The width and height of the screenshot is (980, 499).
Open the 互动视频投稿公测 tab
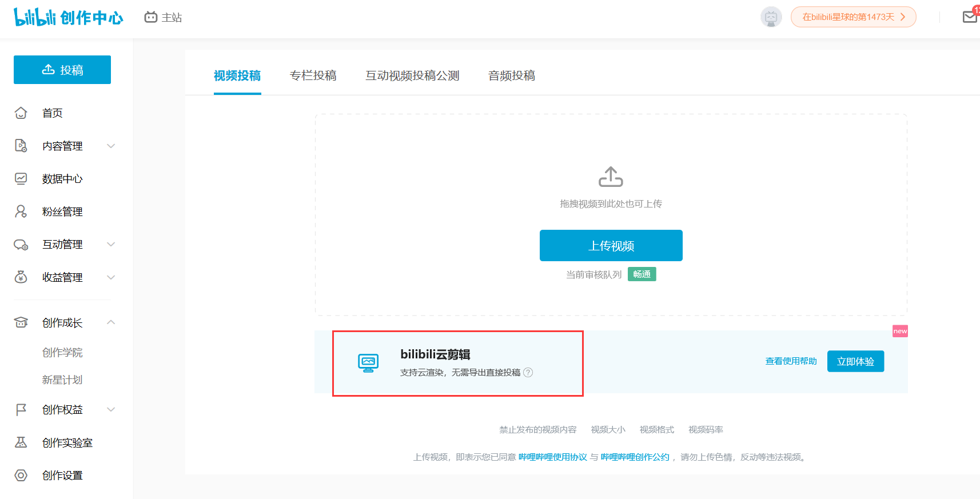pos(412,75)
